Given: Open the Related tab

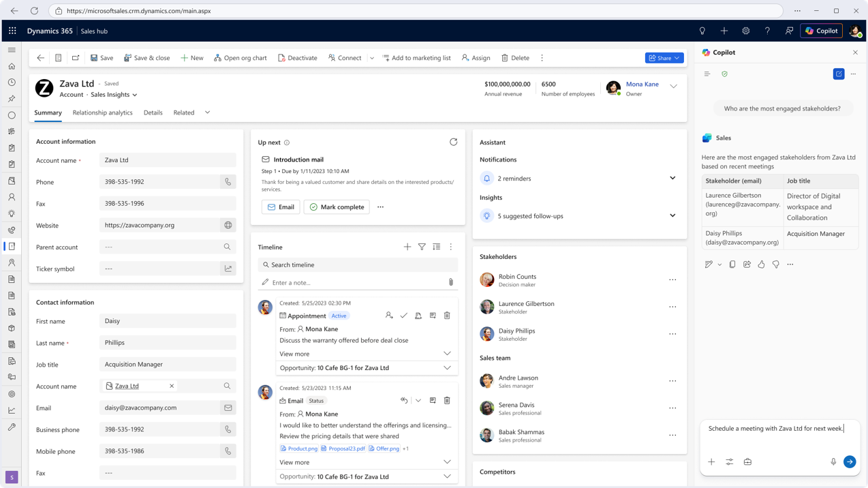Looking at the screenshot, I should click(x=184, y=112).
